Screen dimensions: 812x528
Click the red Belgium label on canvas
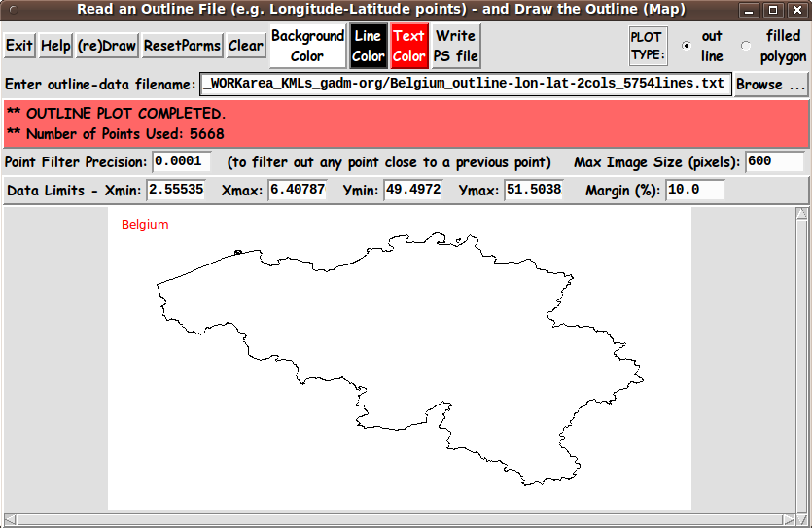(x=145, y=225)
